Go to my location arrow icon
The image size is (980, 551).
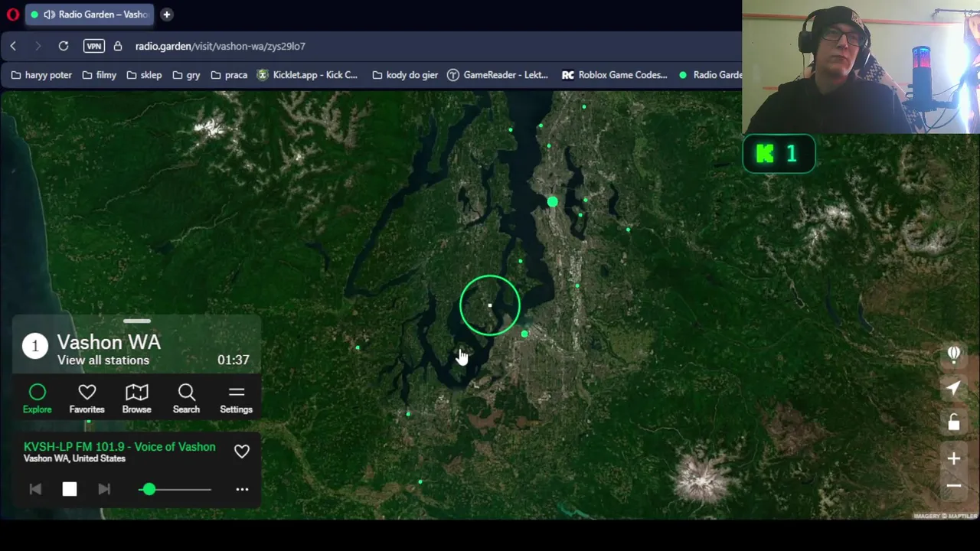click(x=953, y=388)
